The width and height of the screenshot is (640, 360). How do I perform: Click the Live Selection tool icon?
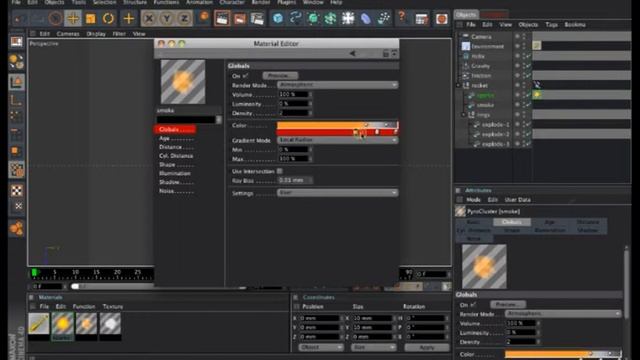[x=55, y=18]
